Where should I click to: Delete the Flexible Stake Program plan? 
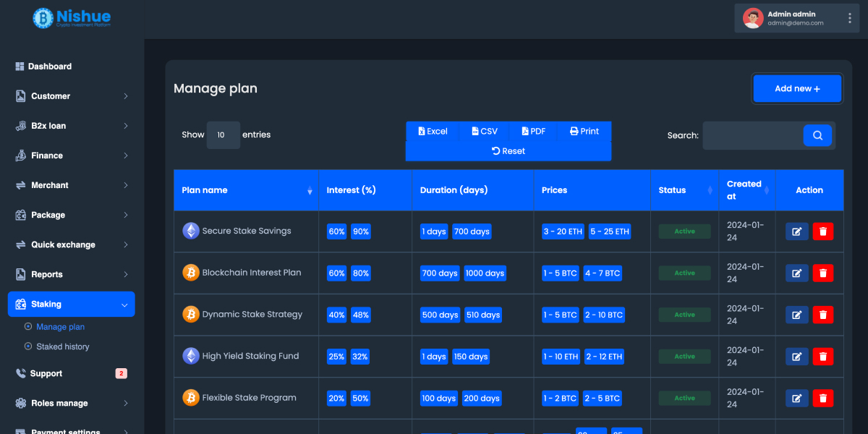[x=822, y=399]
